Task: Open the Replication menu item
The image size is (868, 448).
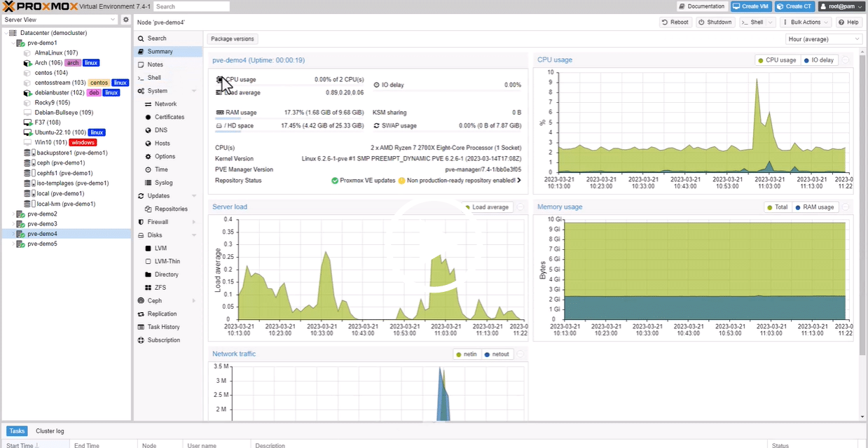Action: point(168,314)
